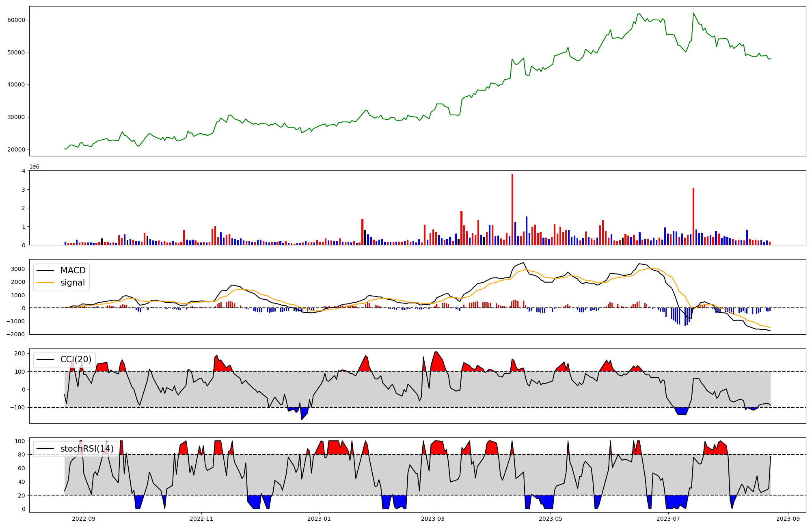The height and width of the screenshot is (528, 812).
Task: Click the CCI(20) legend label
Action: pos(76,359)
